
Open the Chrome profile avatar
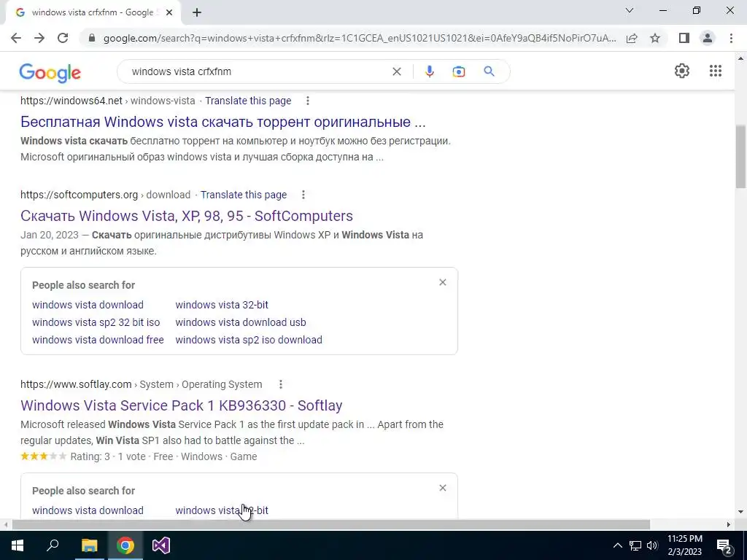tap(708, 38)
